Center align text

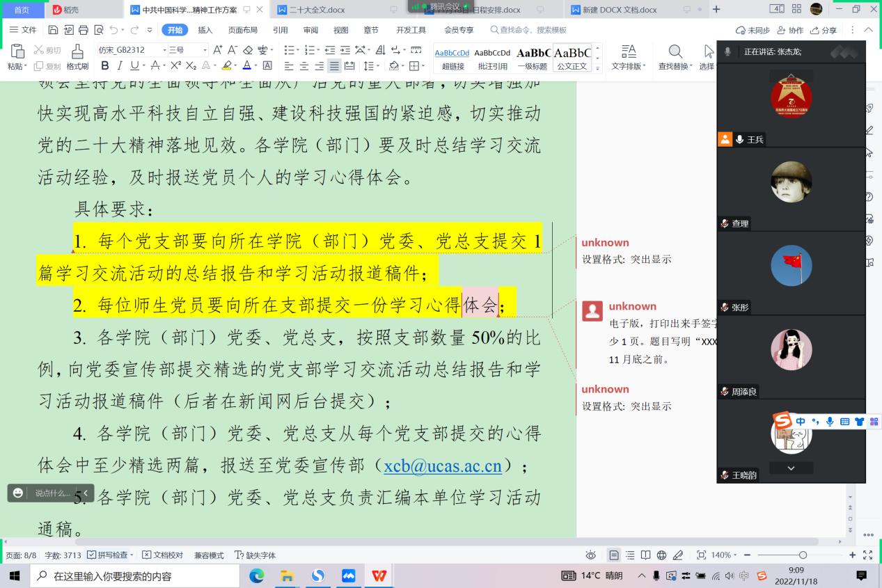(x=304, y=66)
